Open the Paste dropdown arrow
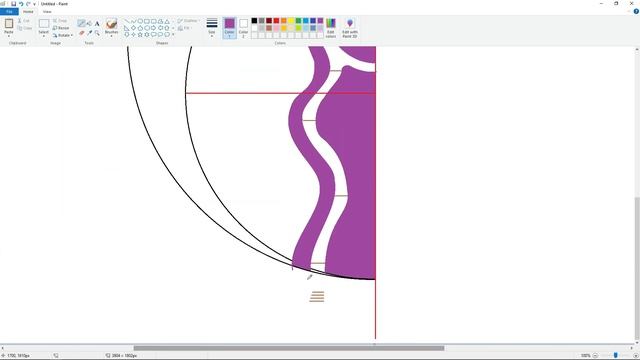 [x=9, y=35]
